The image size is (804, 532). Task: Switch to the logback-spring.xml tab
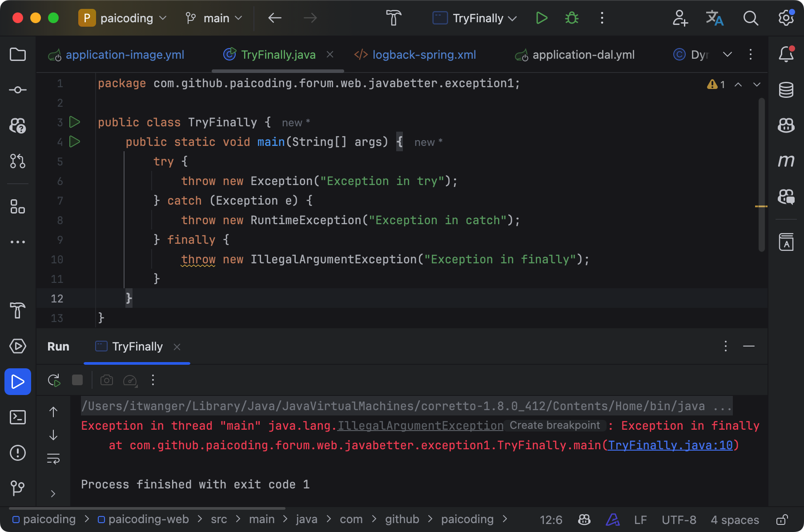(x=424, y=55)
